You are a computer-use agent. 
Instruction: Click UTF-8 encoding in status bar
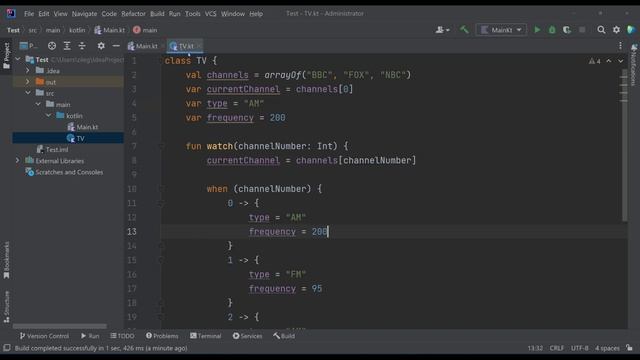[x=580, y=348]
